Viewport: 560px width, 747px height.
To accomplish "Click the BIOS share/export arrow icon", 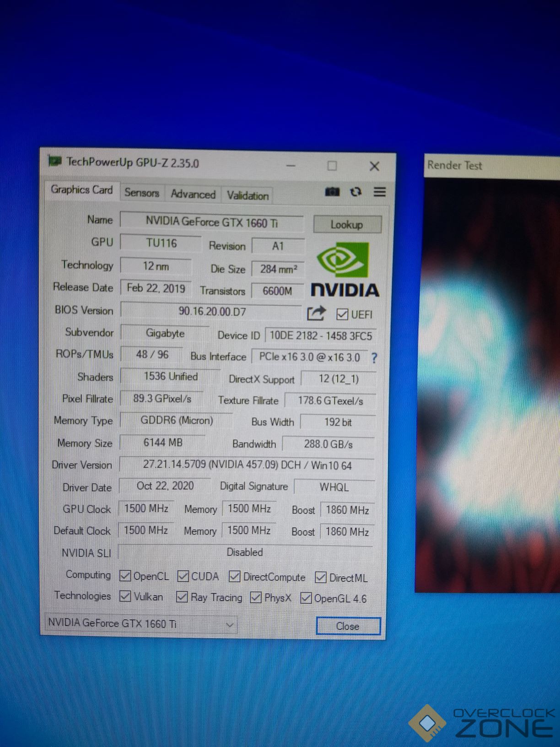I will tap(316, 313).
